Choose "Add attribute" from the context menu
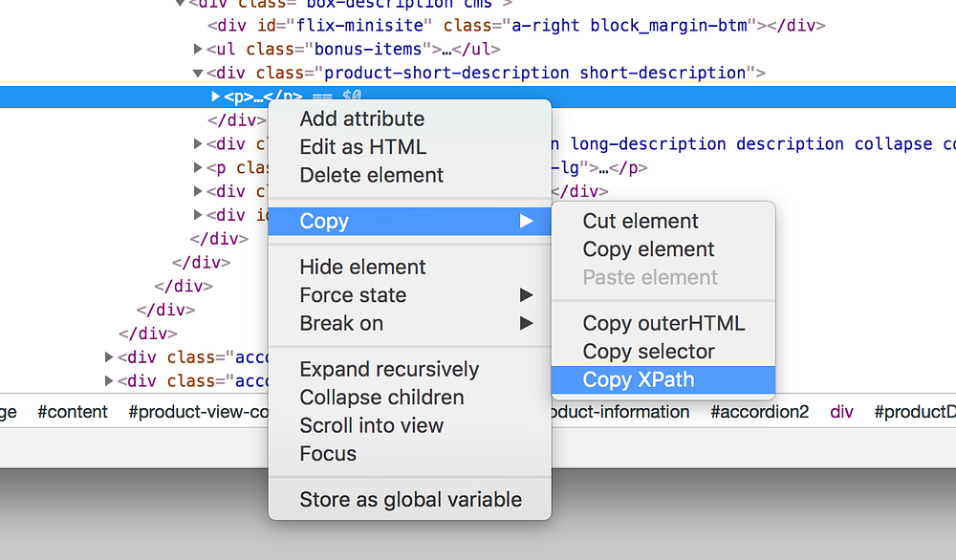Image resolution: width=956 pixels, height=560 pixels. coord(361,118)
